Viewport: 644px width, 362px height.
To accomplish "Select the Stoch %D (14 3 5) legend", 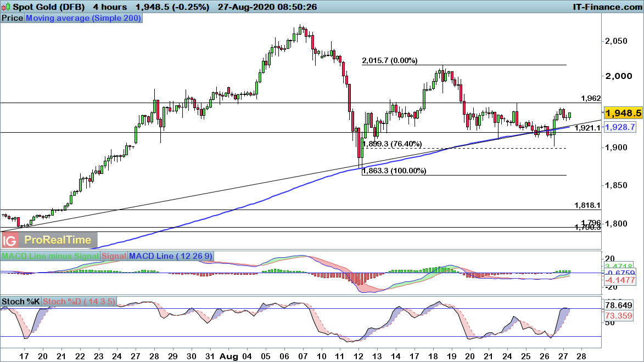I will coord(79,302).
